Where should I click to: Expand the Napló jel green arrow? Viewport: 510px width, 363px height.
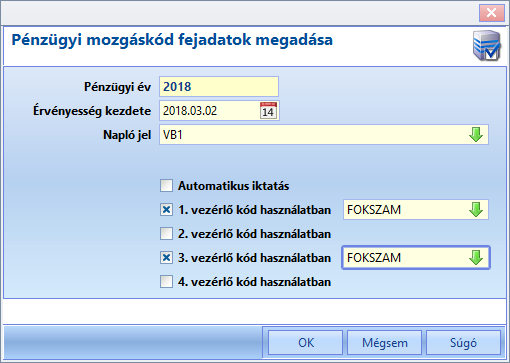pyautogui.click(x=476, y=135)
